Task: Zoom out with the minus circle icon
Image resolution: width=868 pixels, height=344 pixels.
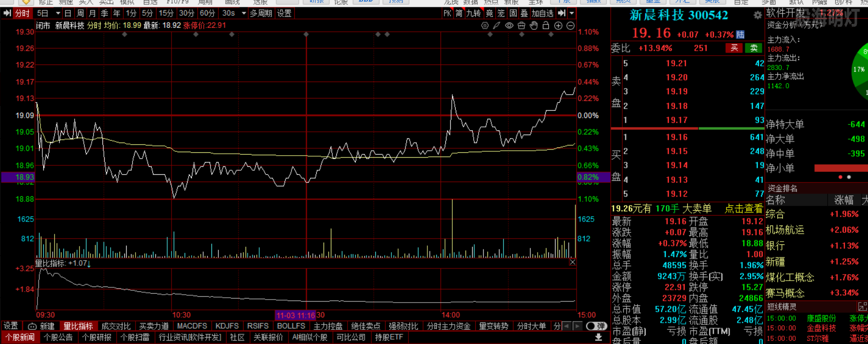Action: click(x=571, y=25)
